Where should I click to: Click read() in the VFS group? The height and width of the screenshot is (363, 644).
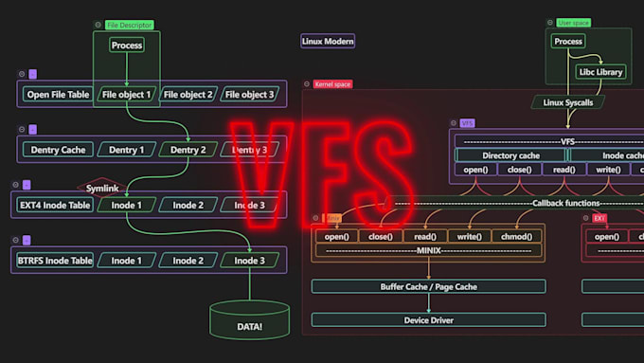pos(563,170)
